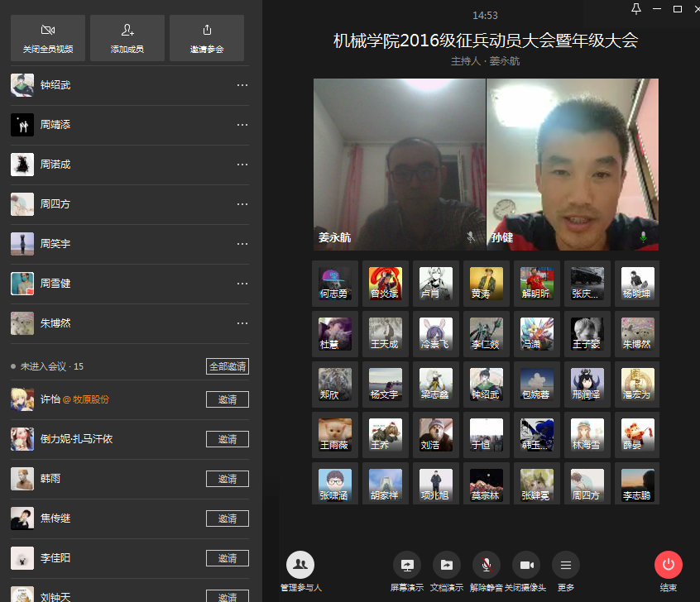
Task: Open more options for 周四方
Action: tap(242, 204)
